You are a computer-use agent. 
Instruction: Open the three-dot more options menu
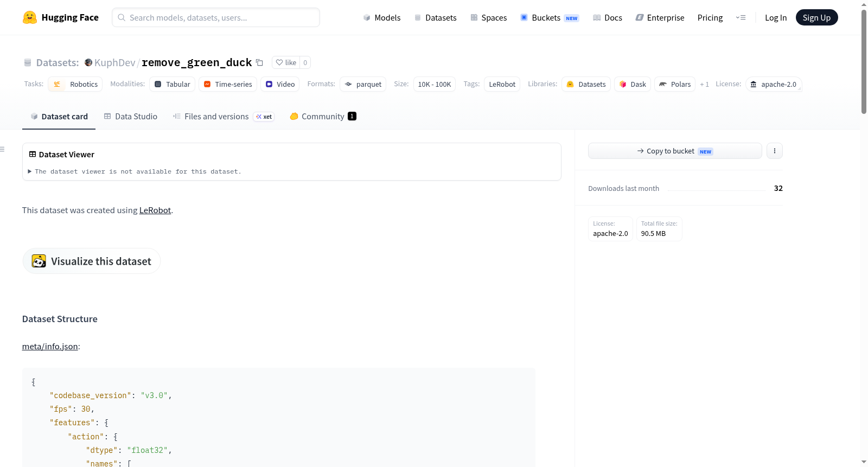point(775,151)
